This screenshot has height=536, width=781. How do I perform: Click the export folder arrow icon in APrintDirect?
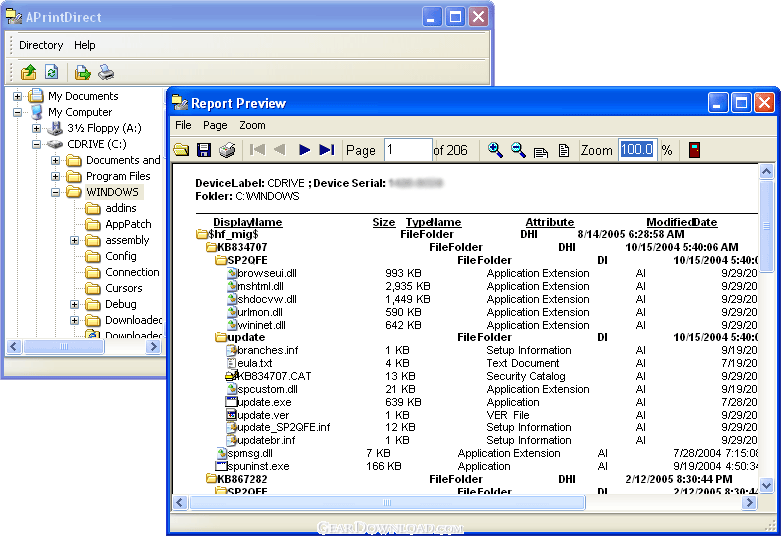[82, 73]
